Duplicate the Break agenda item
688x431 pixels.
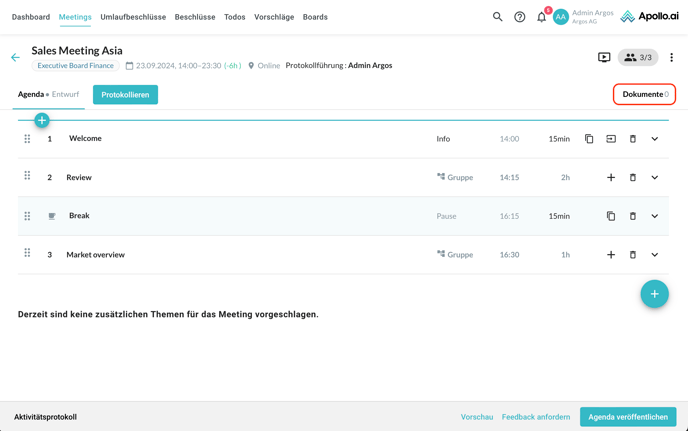611,216
